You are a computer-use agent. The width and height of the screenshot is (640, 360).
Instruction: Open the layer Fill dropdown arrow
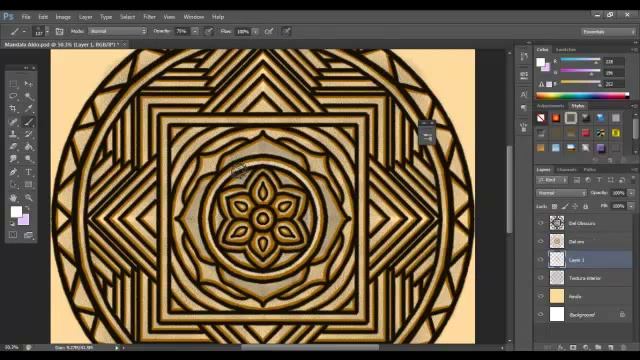(x=631, y=206)
